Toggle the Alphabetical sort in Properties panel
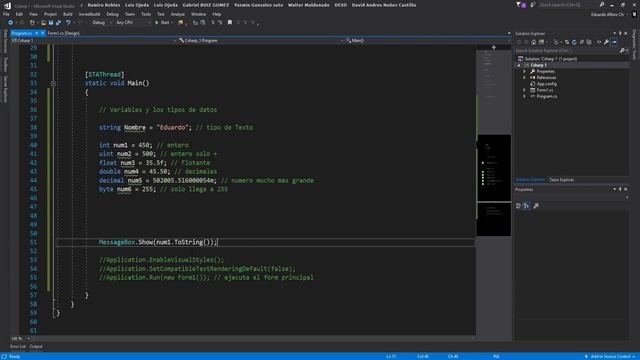640x360 pixels. [527, 206]
